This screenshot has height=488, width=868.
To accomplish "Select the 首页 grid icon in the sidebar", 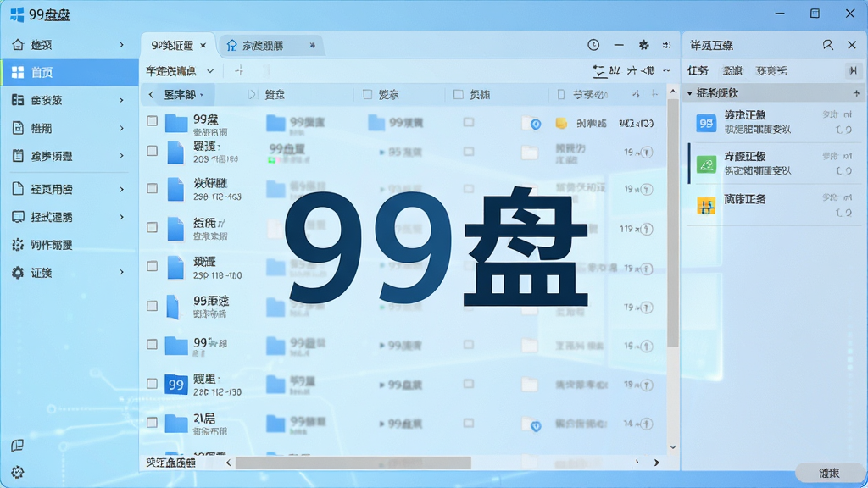I will coord(18,73).
